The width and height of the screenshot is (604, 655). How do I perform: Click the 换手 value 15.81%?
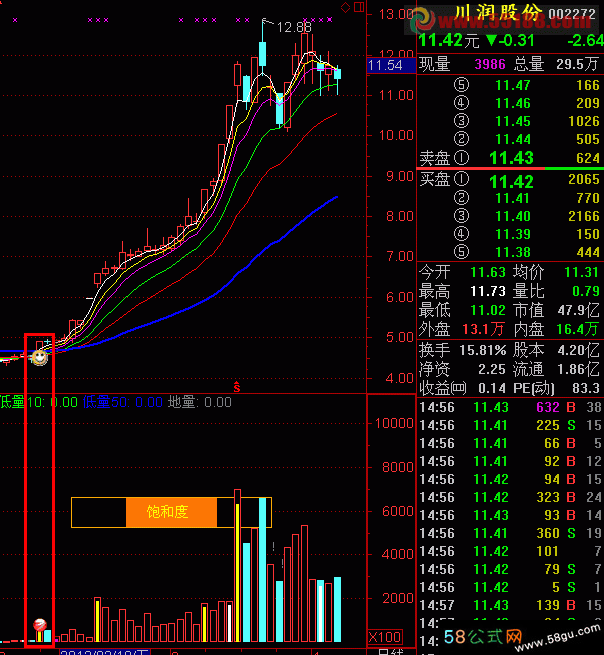[483, 350]
